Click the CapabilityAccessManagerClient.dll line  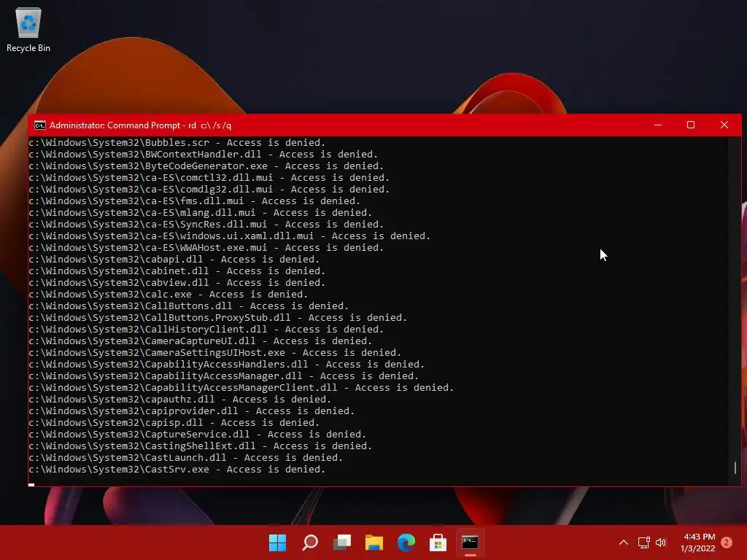[x=241, y=388]
